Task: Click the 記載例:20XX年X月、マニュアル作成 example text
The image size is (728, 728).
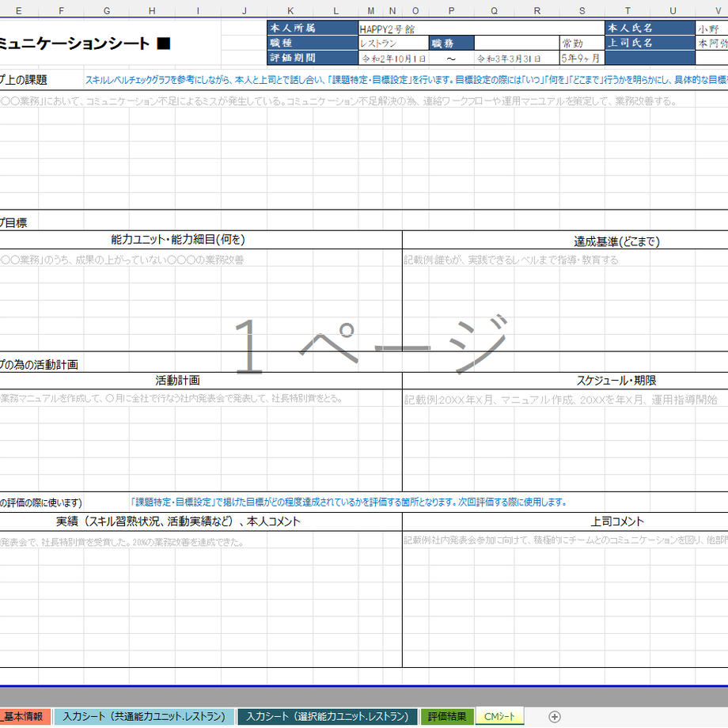Action: [x=560, y=400]
